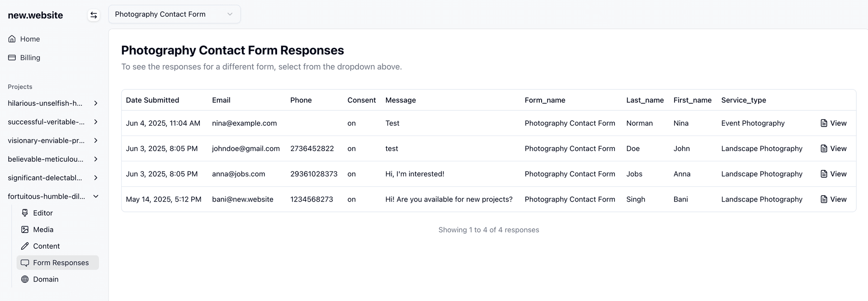Select the significant-delectable project item
The width and height of the screenshot is (868, 301).
45,178
